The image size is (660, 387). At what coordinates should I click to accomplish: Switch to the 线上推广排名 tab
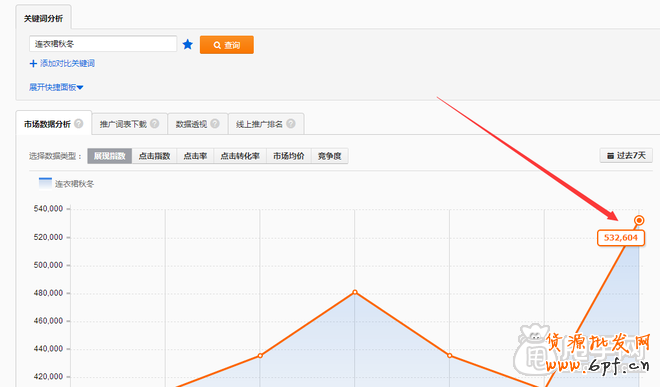point(266,124)
